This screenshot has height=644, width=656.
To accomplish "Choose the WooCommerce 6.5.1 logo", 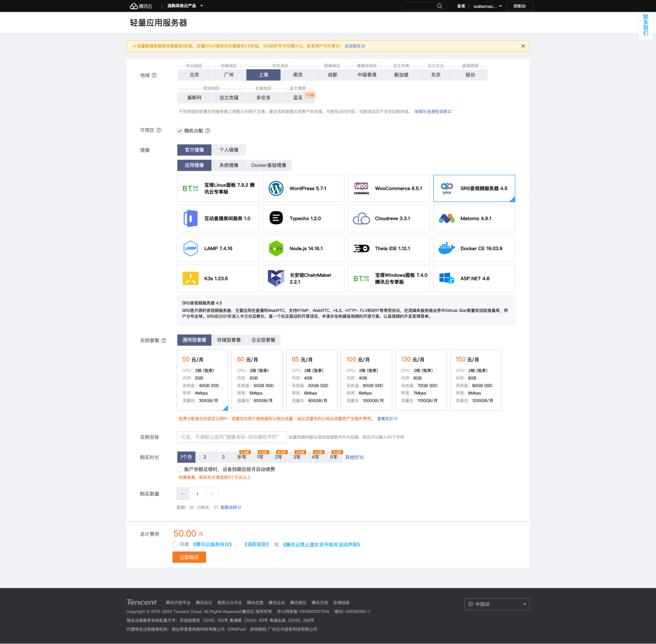I will tap(361, 189).
